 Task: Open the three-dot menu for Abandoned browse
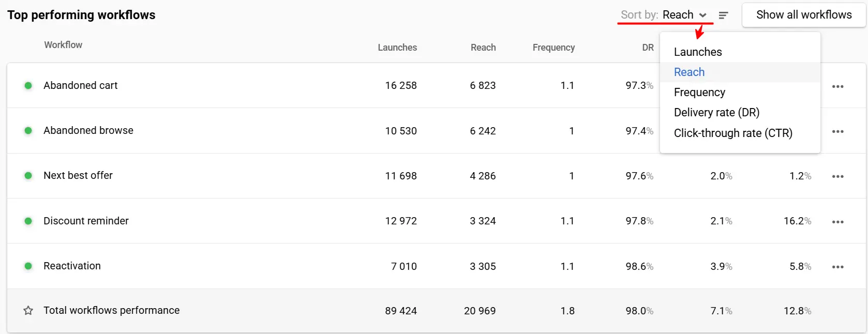point(838,131)
